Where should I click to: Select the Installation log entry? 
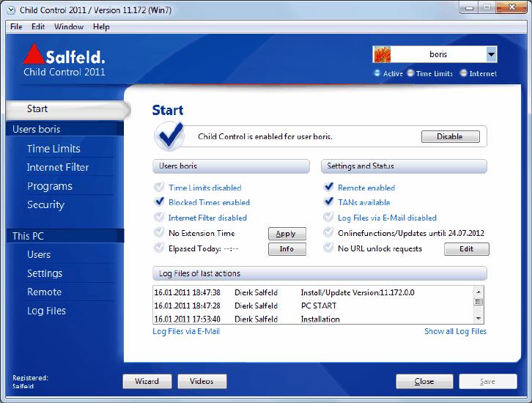point(313,319)
